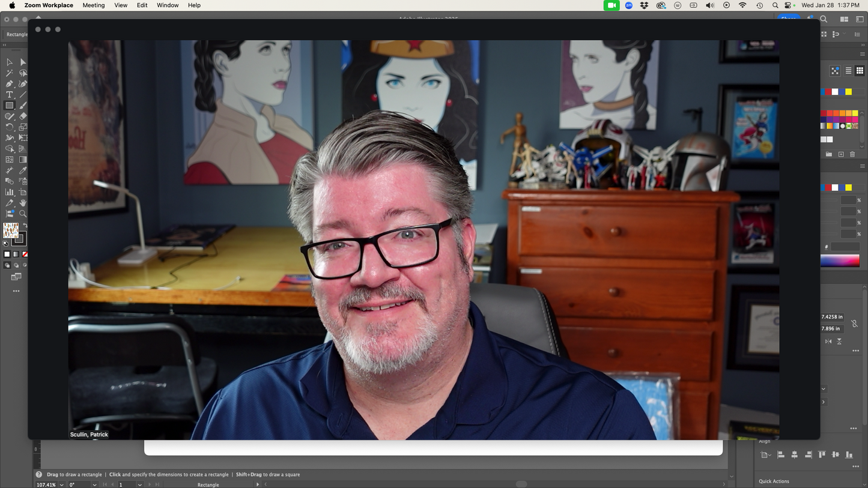Open the Apple menu
Screen dimensions: 868x488
click(12, 5)
